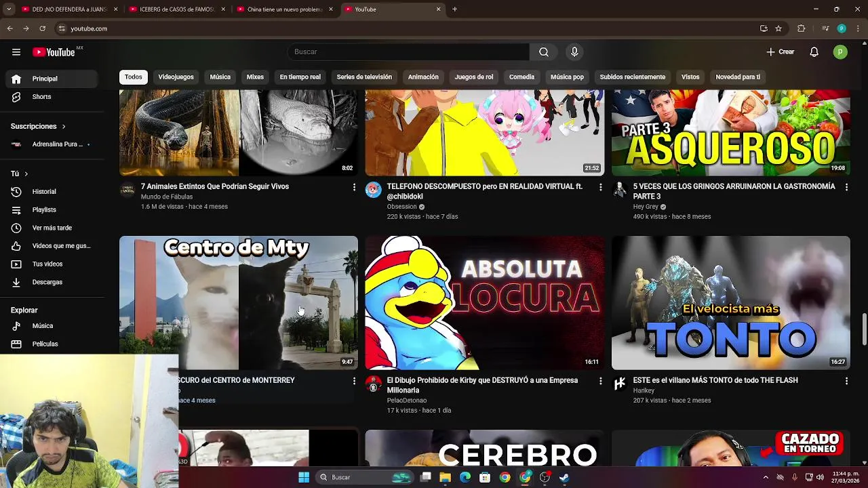Screen dimensions: 868x488
Task: Select the Animación filter chip
Action: coord(423,77)
